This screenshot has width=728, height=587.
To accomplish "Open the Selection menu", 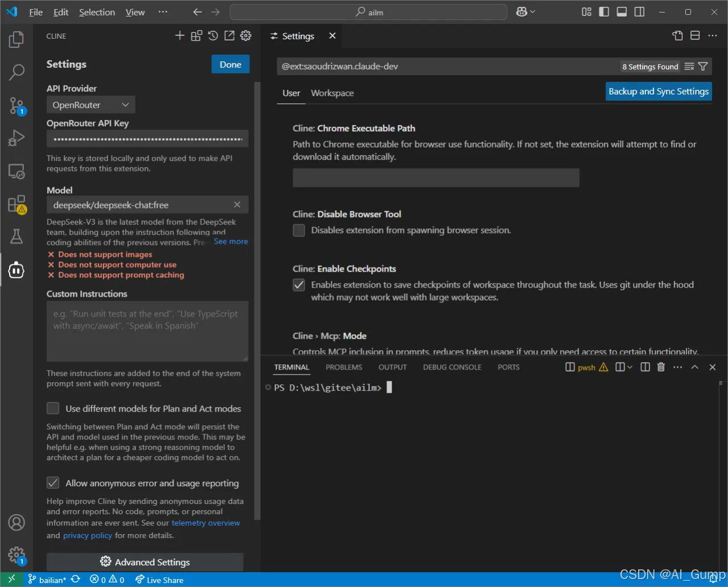I will click(x=97, y=12).
